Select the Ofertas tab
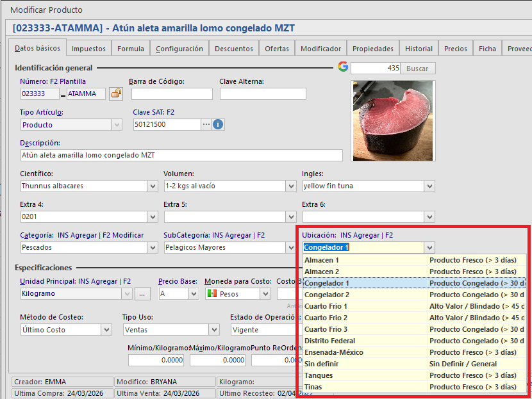532x399 pixels. (277, 49)
